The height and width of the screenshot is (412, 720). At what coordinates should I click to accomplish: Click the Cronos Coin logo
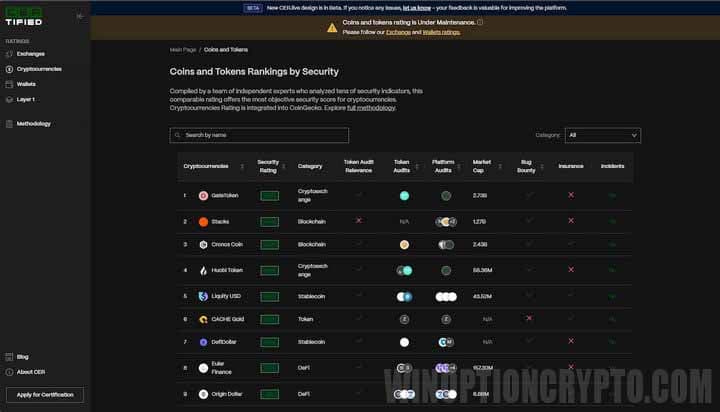[203, 245]
